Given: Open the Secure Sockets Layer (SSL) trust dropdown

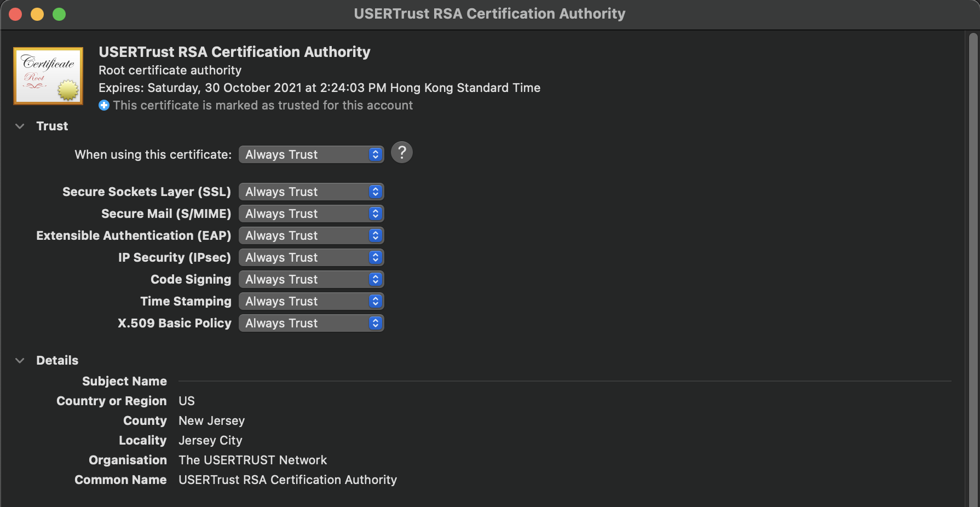Looking at the screenshot, I should point(311,192).
